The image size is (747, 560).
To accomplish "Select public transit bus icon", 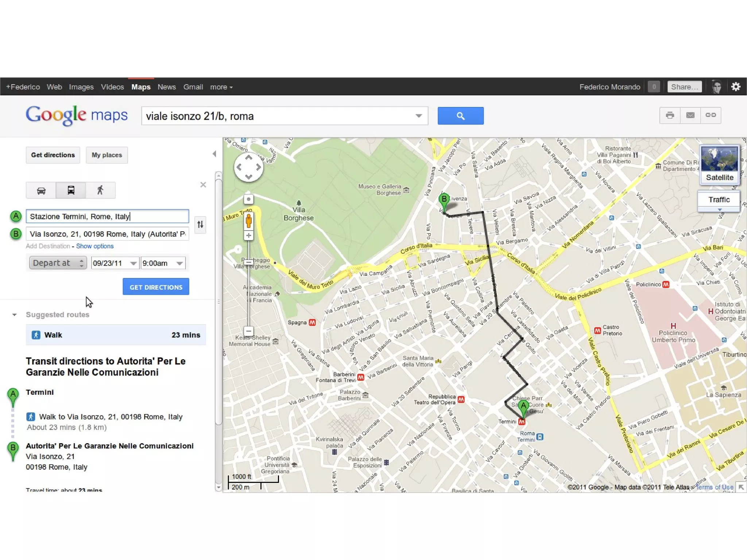I will 71,190.
